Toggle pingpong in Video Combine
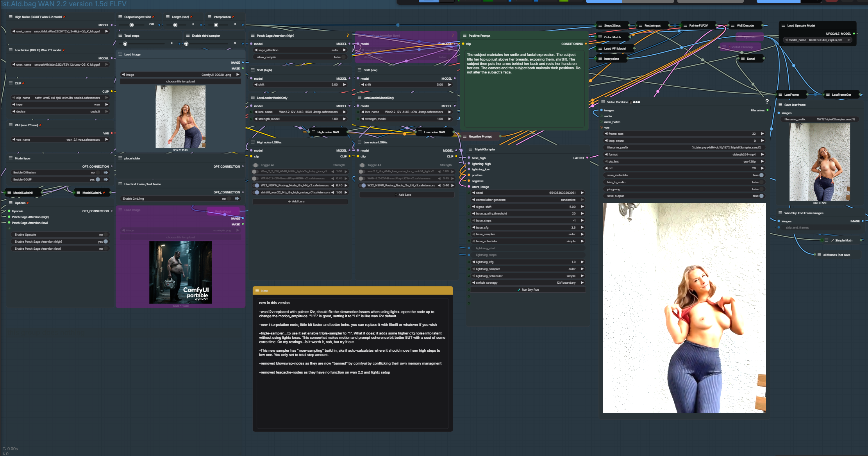Viewport: 868px width, 456px height. [761, 189]
